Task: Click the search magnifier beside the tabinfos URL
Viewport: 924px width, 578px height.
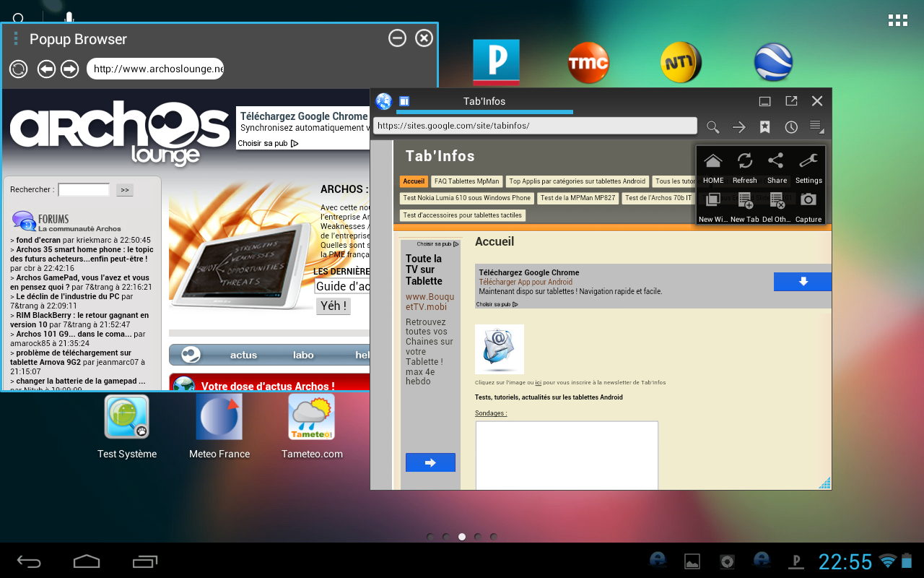Action: click(x=712, y=127)
